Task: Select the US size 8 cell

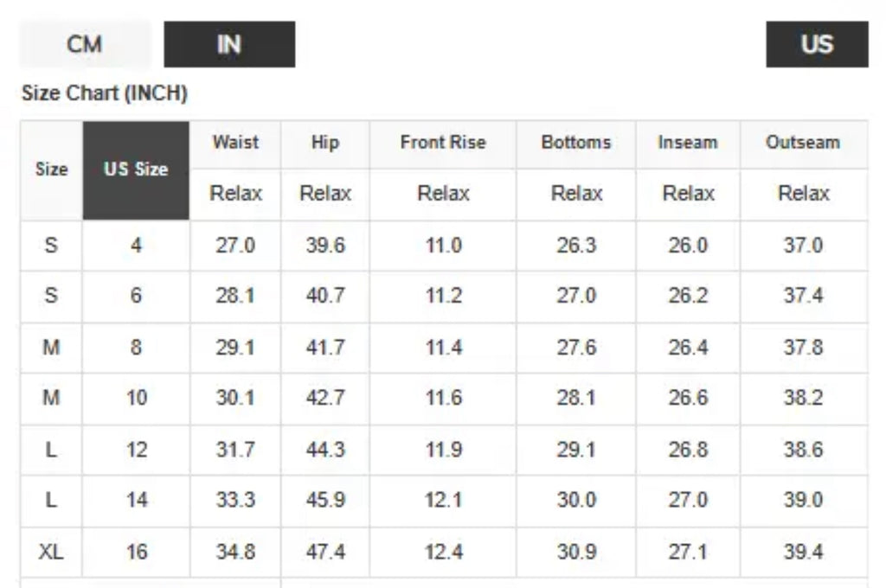Action: click(x=136, y=348)
